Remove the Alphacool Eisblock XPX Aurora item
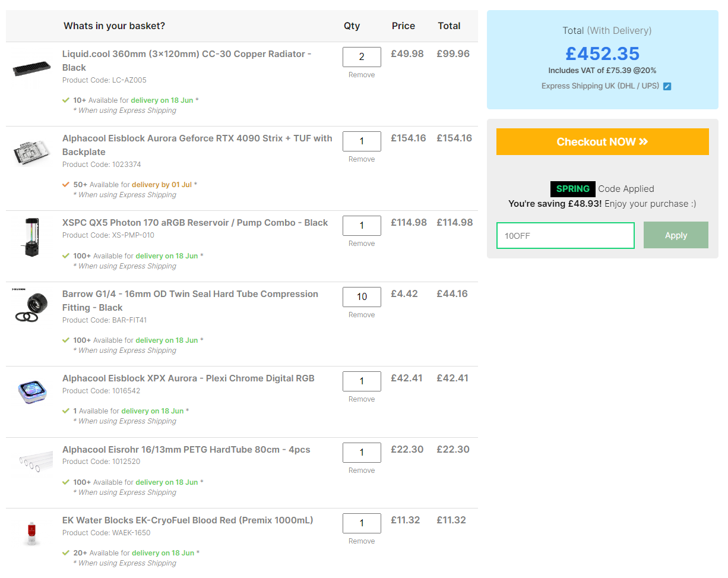The height and width of the screenshot is (578, 728). pos(362,399)
